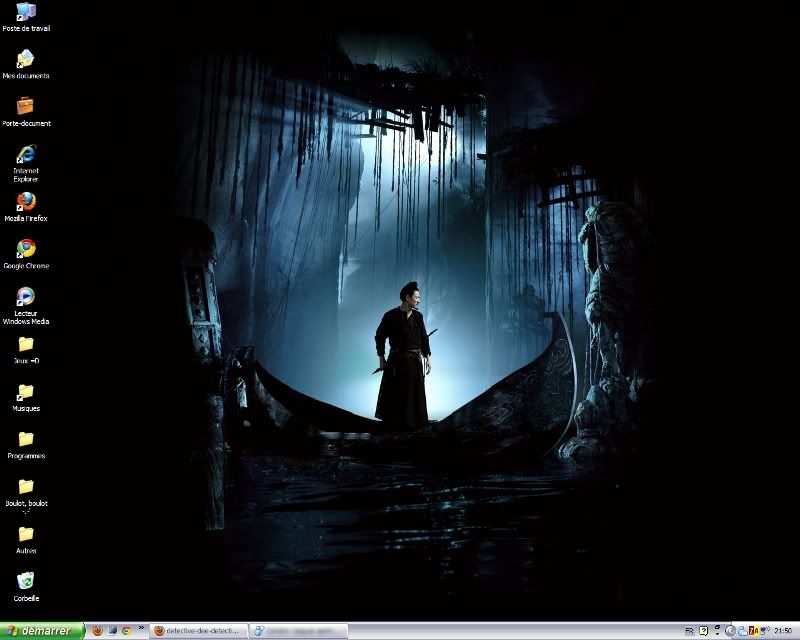The image size is (800, 640).
Task: Click the language bar help icon
Action: (703, 631)
